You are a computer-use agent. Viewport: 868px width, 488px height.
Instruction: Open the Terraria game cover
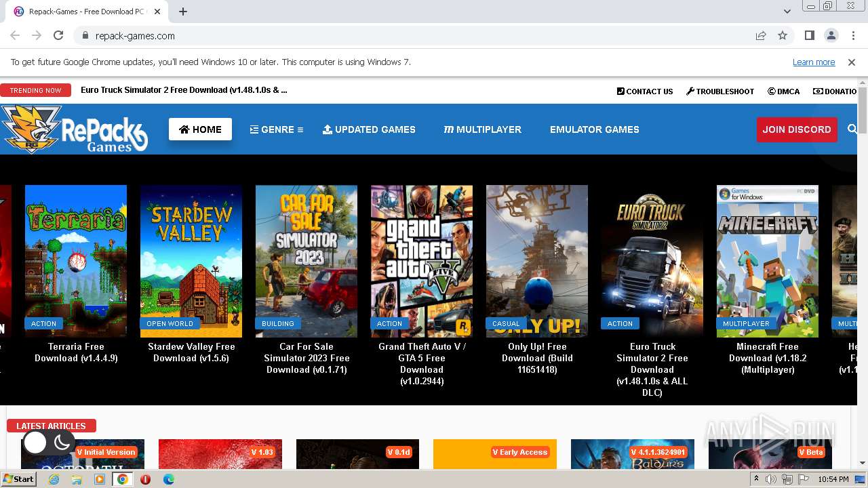coord(76,261)
